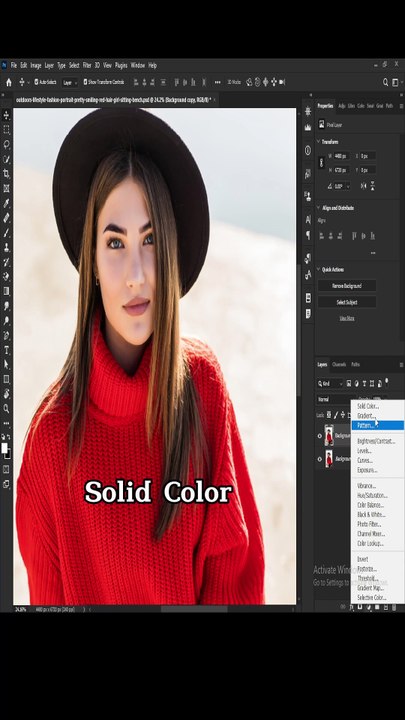Choose Solid Color... from the adjustment menu
405x720 pixels.
(x=368, y=406)
